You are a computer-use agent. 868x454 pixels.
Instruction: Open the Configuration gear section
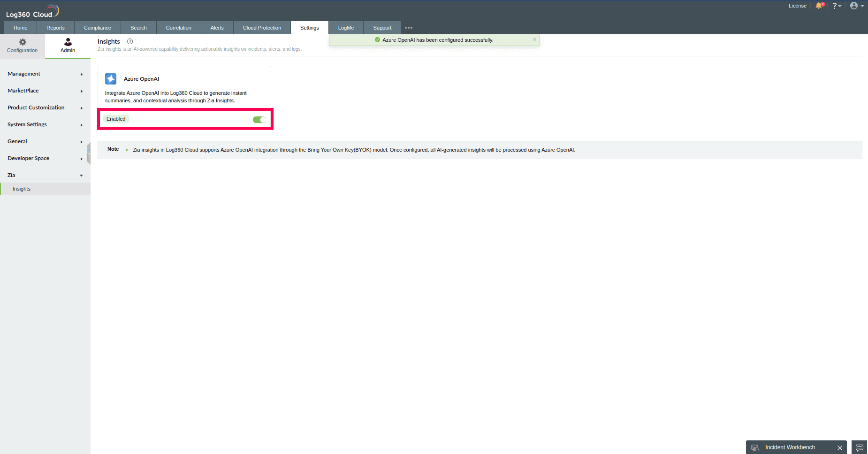[23, 46]
